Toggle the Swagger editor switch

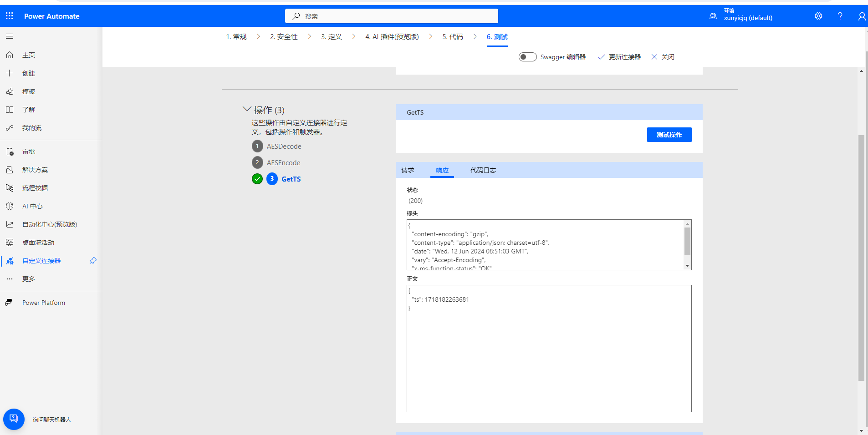pyautogui.click(x=527, y=57)
